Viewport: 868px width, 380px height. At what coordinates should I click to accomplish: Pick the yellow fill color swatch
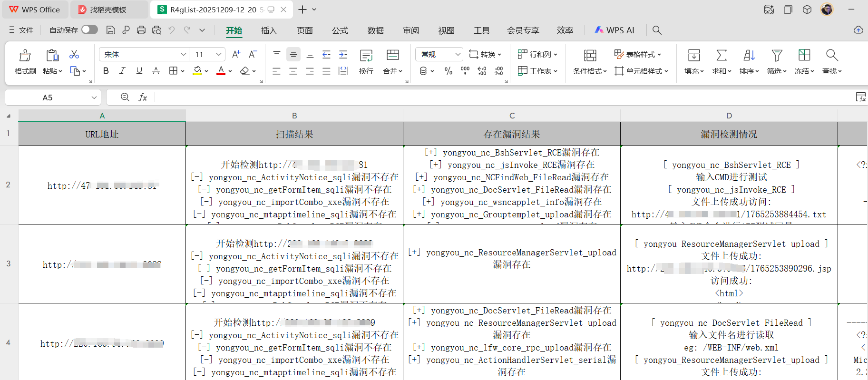197,71
